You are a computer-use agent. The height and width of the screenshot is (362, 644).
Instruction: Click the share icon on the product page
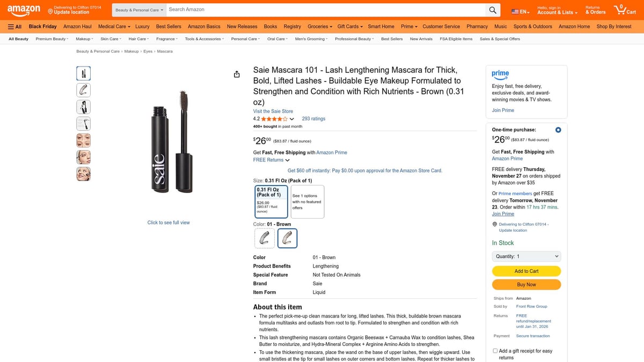[237, 74]
